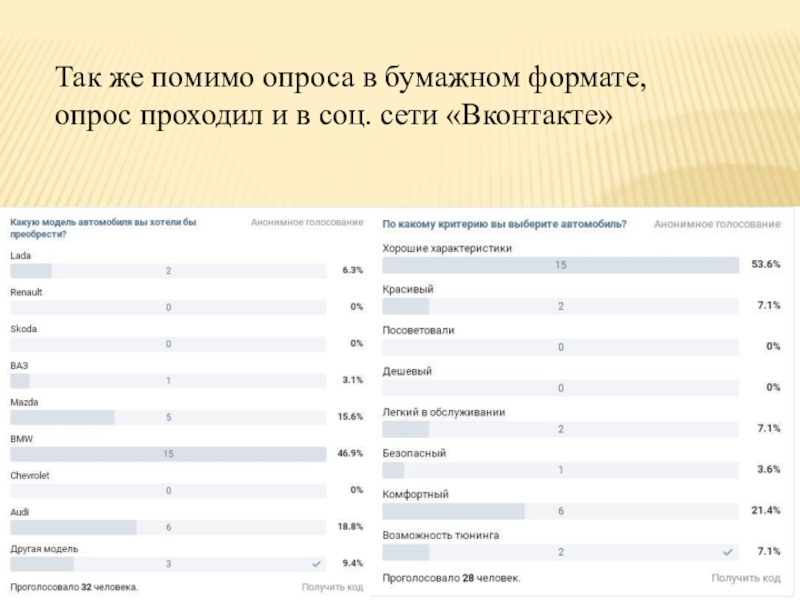This screenshot has height=600, width=800.
Task: Click the Красивый result bar
Action: [x=560, y=306]
